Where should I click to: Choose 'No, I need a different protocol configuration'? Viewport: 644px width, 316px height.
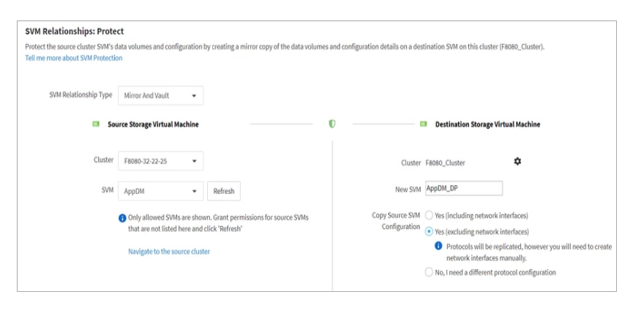point(429,272)
